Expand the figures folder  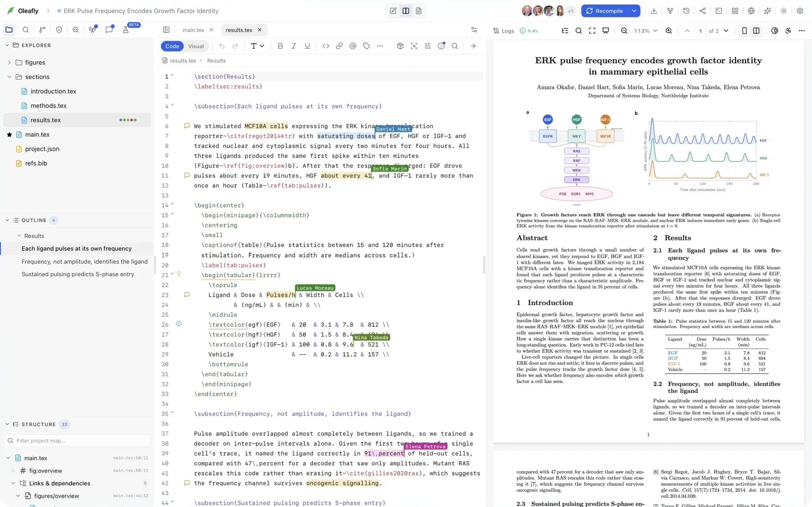9,62
